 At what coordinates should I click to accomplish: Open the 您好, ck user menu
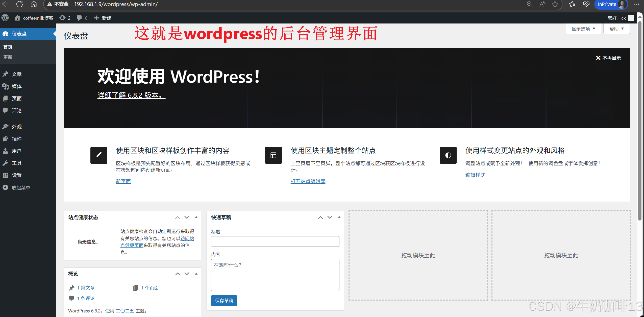(621, 18)
